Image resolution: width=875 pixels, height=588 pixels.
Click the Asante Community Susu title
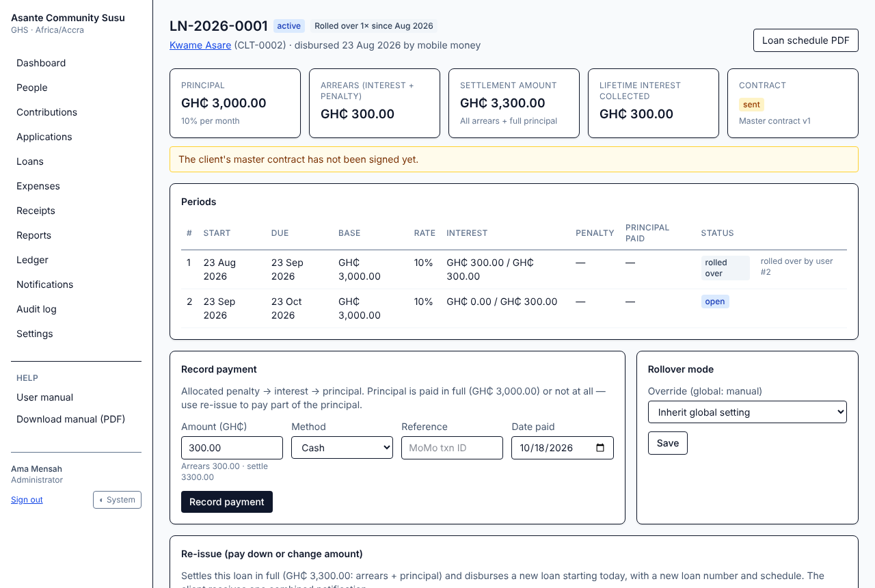point(68,18)
